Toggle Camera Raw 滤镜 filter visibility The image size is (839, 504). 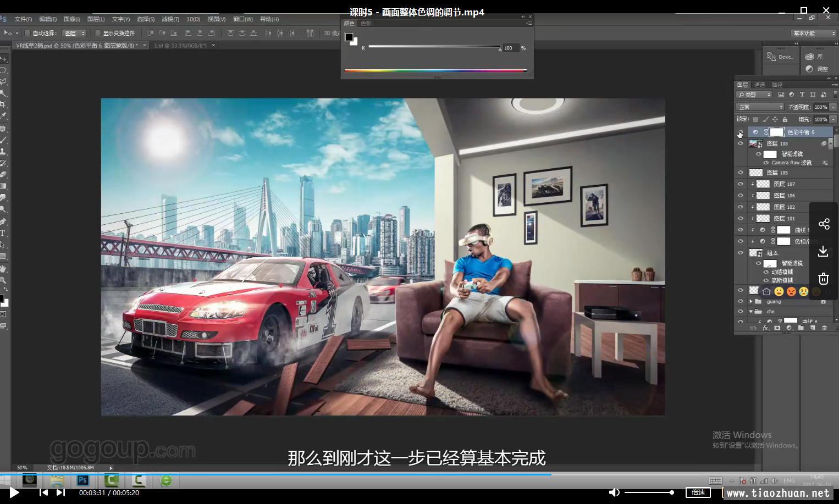[766, 163]
